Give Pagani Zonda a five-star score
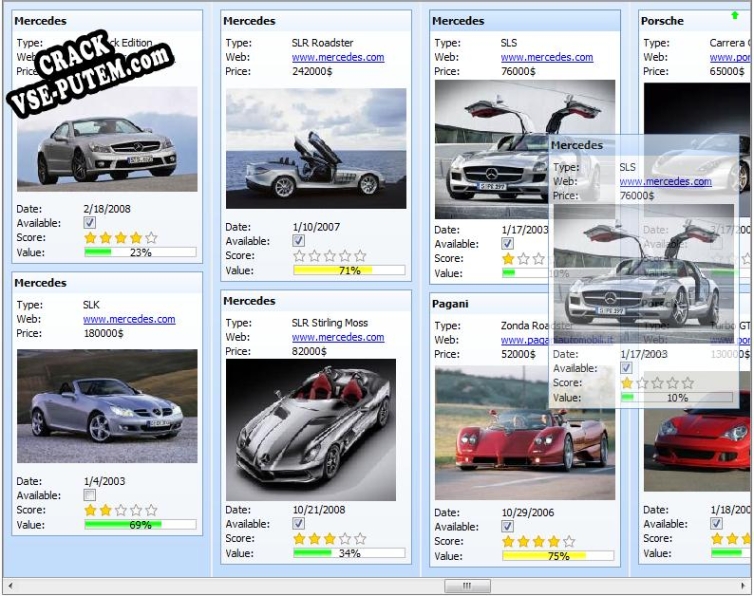 (569, 542)
